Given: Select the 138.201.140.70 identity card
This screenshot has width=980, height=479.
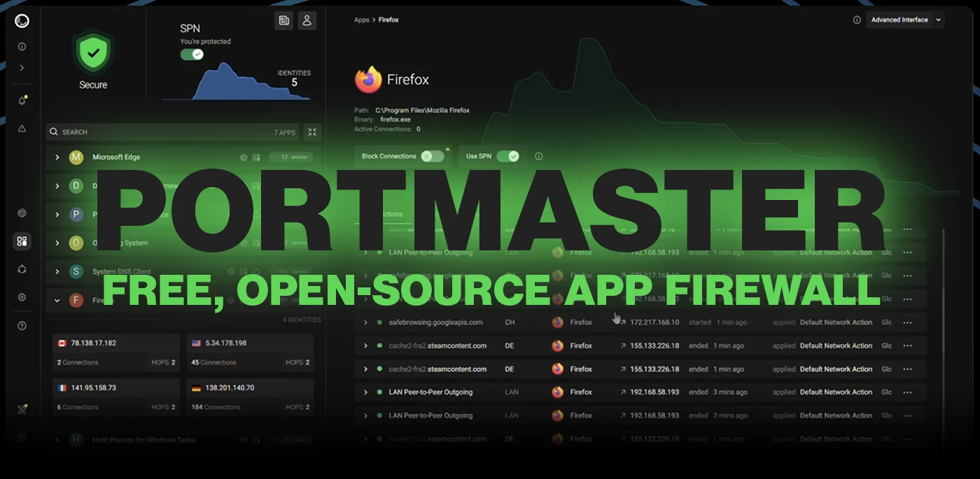Looking at the screenshot, I should [x=250, y=396].
